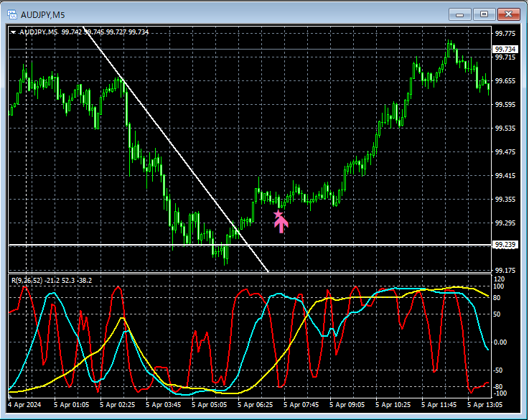
Task: Expand the triangle dropdown beside AUDJPY,M5 label
Action: pyautogui.click(x=13, y=32)
